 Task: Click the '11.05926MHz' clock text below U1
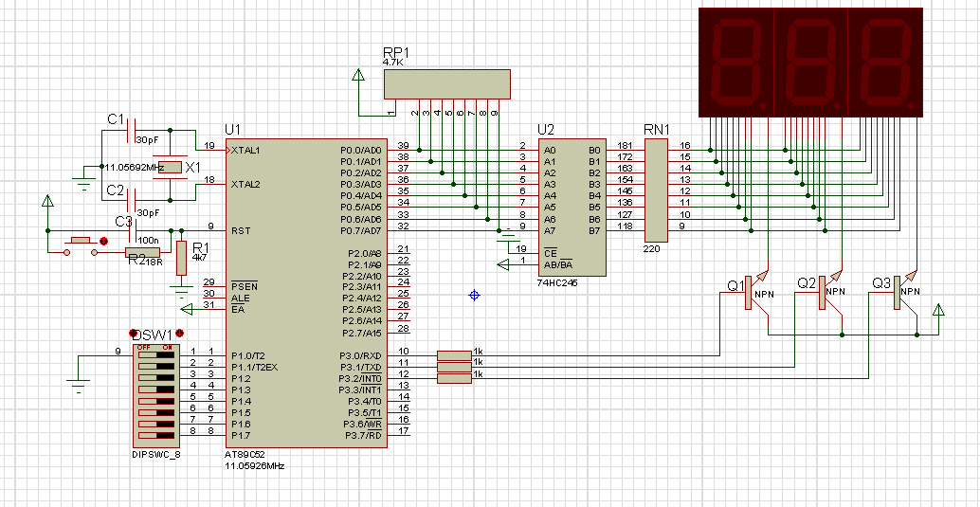(256, 466)
